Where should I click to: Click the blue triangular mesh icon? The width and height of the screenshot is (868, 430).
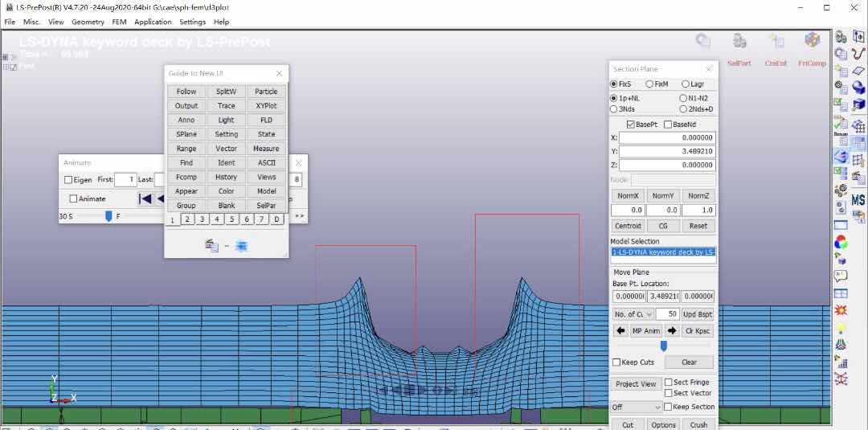click(841, 344)
